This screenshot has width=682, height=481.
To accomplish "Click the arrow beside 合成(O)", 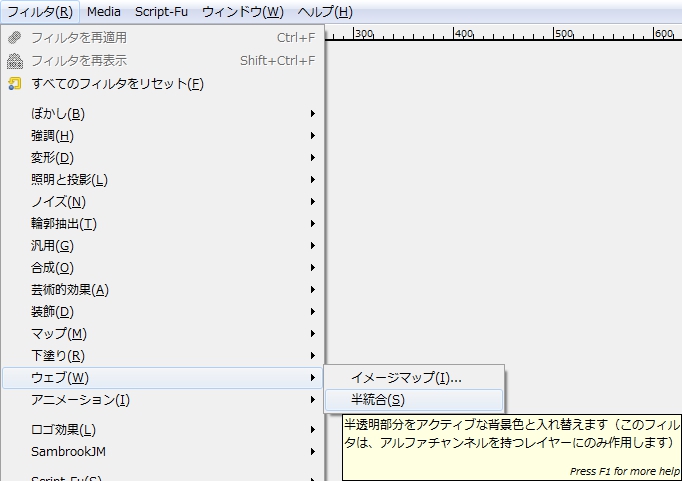I will 312,267.
